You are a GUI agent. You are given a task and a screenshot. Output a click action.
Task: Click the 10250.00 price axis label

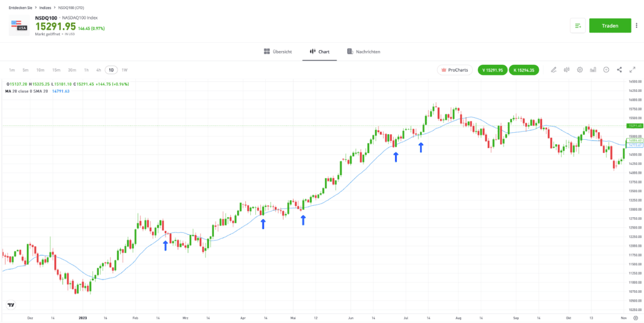[x=635, y=310]
